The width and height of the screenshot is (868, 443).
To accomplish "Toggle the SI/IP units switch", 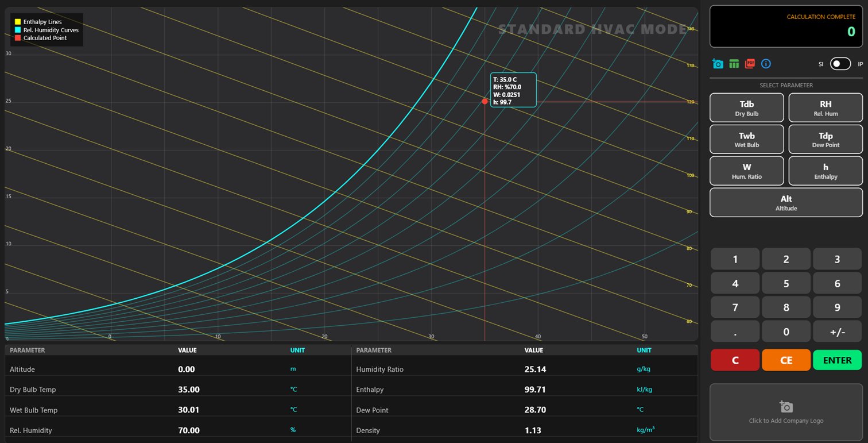I will (x=840, y=64).
